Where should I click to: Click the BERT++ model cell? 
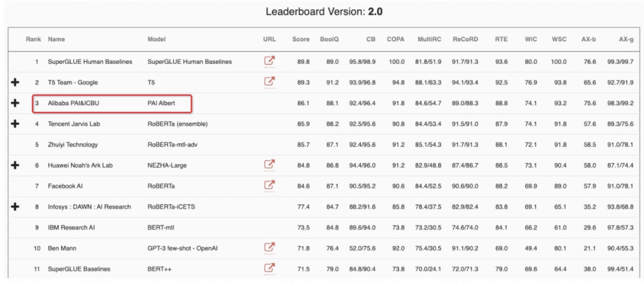159,269
